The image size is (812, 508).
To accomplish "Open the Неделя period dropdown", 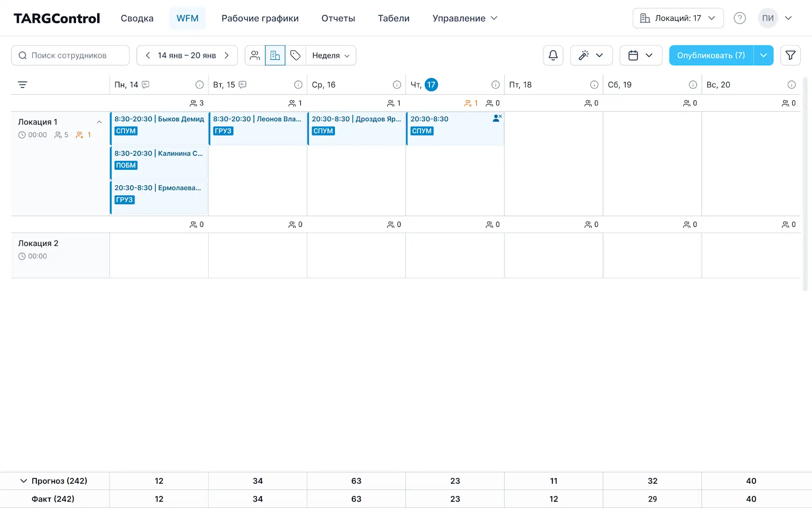I will pos(331,55).
